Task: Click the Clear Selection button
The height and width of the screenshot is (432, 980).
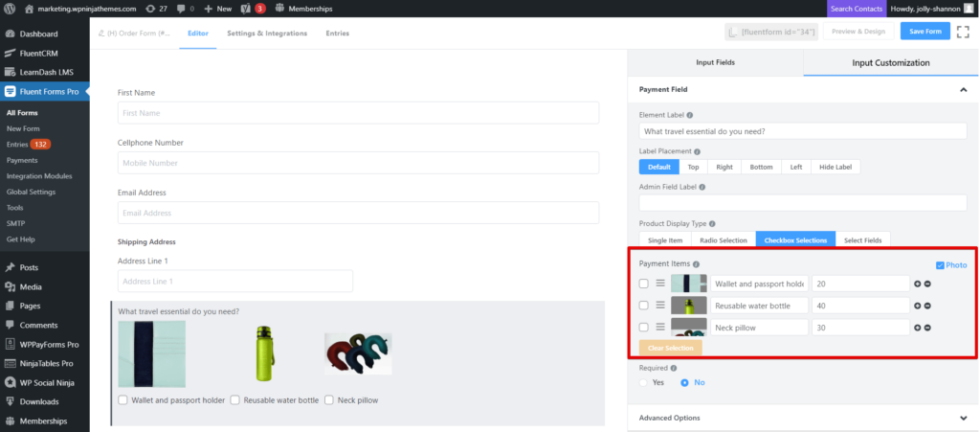Action: (671, 348)
